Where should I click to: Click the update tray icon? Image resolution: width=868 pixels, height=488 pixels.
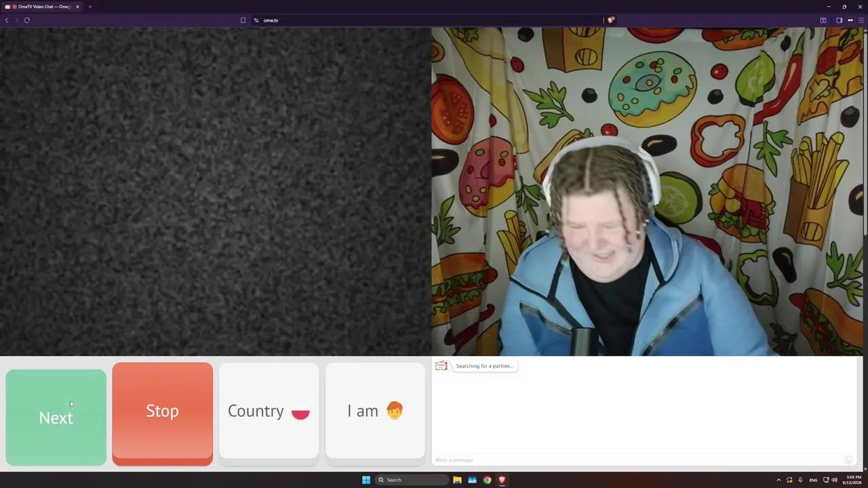[x=789, y=480]
